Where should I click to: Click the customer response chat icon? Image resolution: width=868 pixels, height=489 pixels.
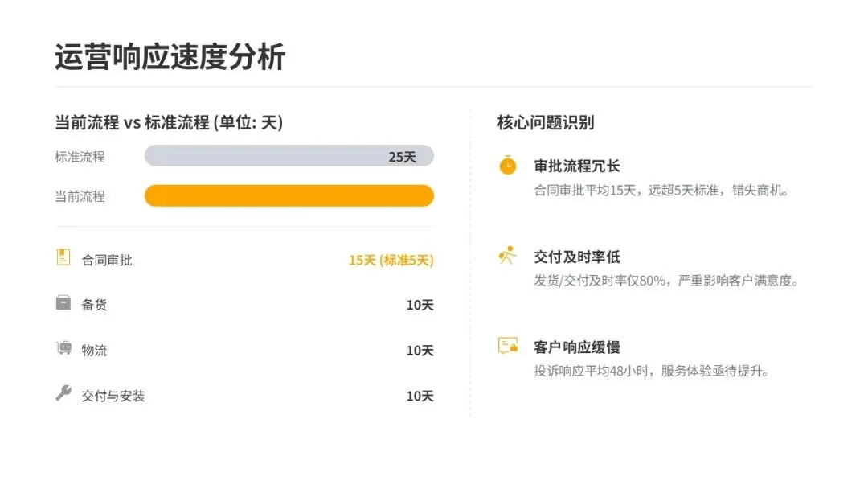(x=507, y=347)
